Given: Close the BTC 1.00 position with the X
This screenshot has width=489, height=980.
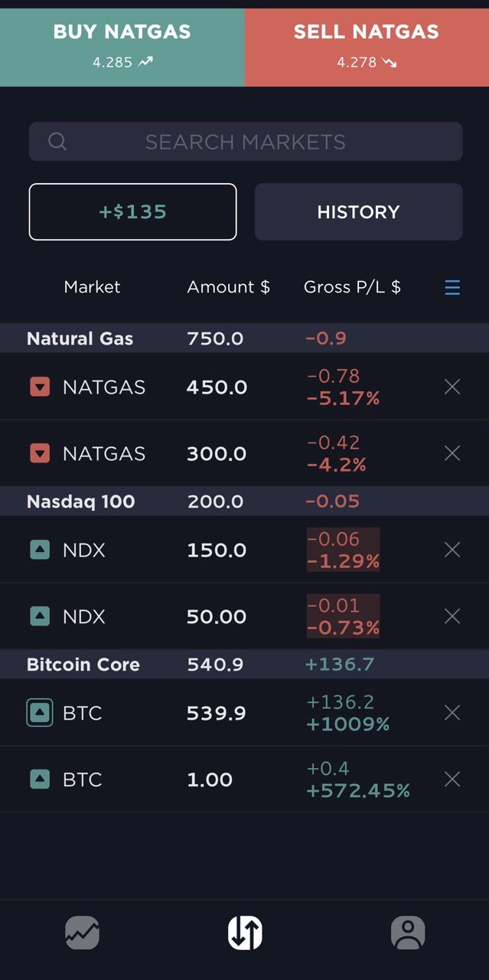Looking at the screenshot, I should point(452,779).
